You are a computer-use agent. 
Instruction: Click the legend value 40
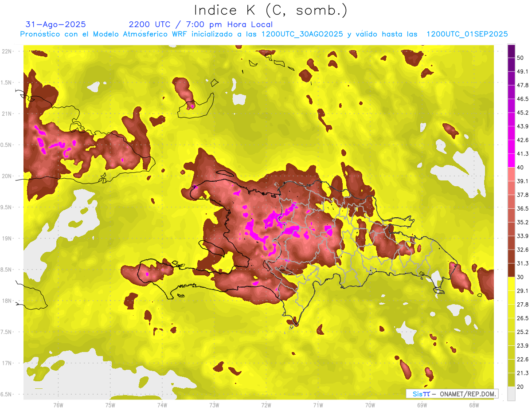[x=521, y=167]
